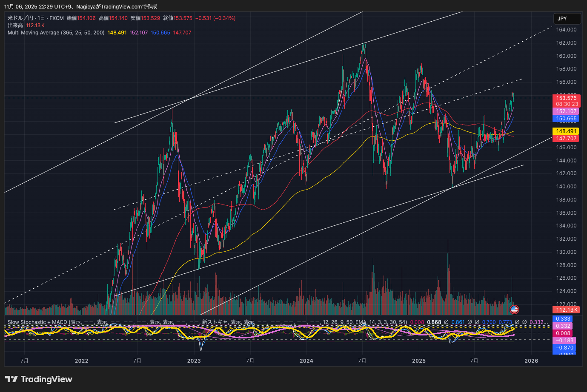Click the yellow 148.491 price axis tag
This screenshot has height=392, width=587.
tap(566, 131)
